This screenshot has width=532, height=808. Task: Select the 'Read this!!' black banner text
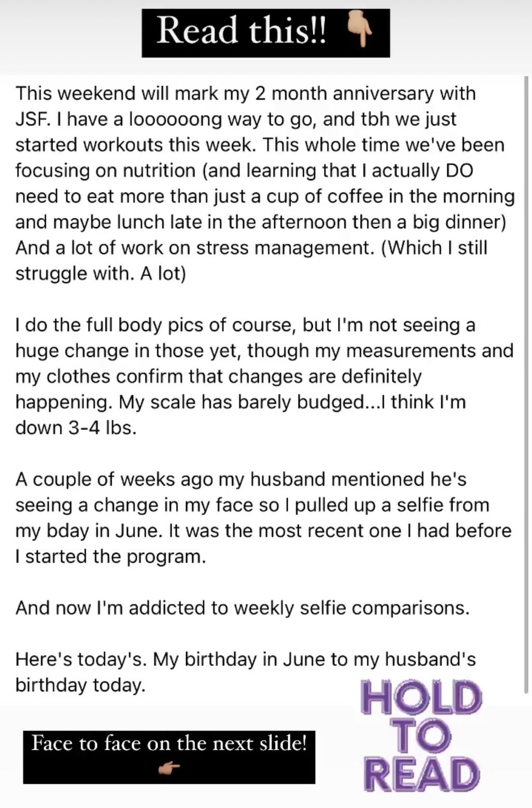[x=242, y=30]
